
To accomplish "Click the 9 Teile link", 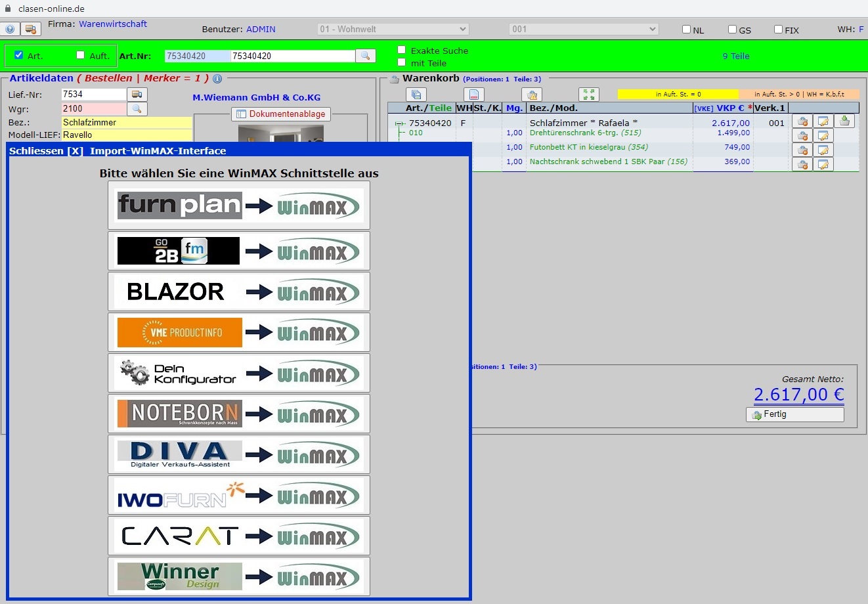I will [x=736, y=56].
